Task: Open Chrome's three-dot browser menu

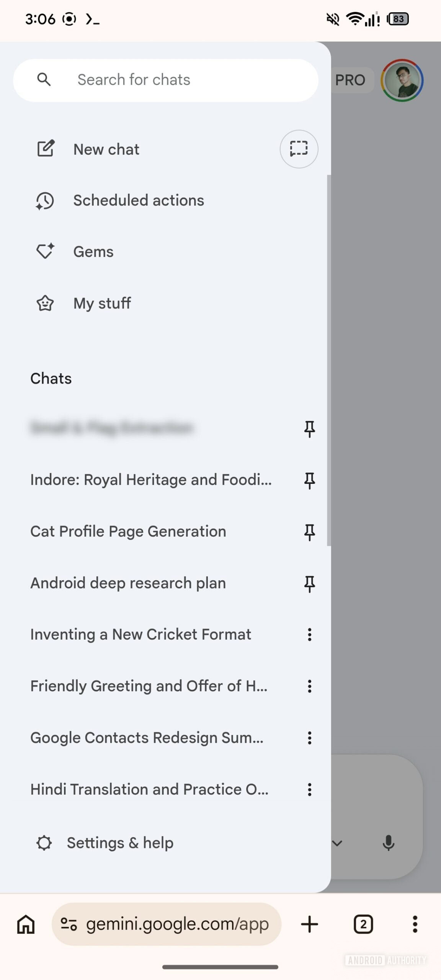Action: click(415, 924)
